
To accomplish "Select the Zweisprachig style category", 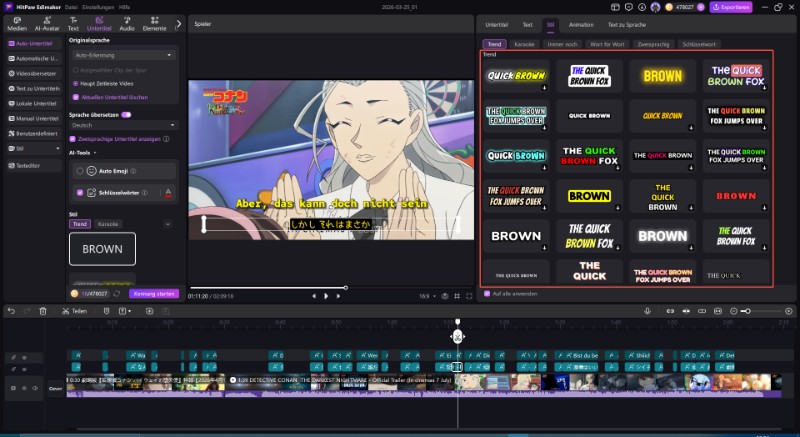I will click(x=653, y=44).
